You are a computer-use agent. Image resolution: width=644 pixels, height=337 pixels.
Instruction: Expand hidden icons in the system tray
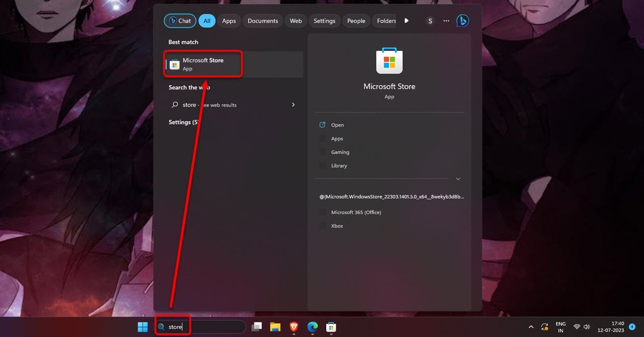pyautogui.click(x=531, y=326)
